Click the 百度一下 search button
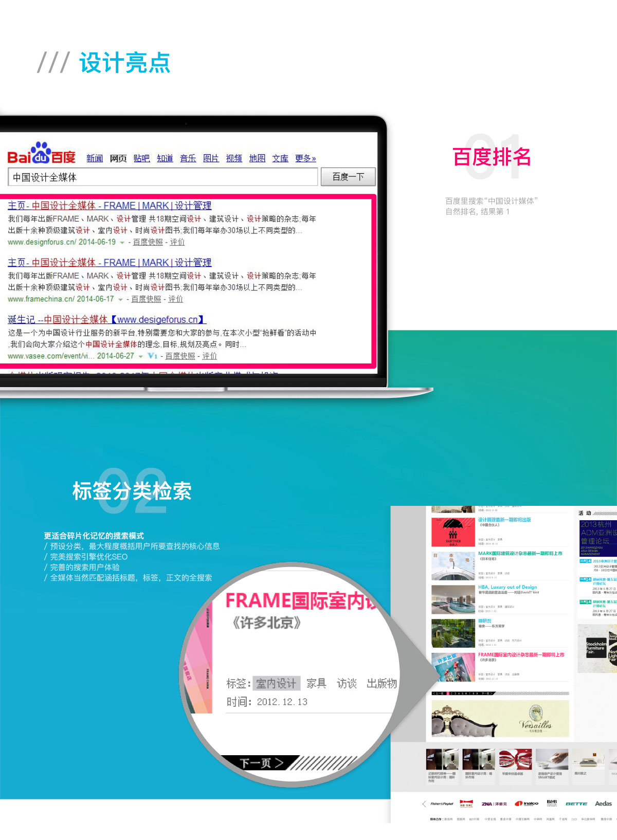This screenshot has width=617, height=840. (x=348, y=177)
